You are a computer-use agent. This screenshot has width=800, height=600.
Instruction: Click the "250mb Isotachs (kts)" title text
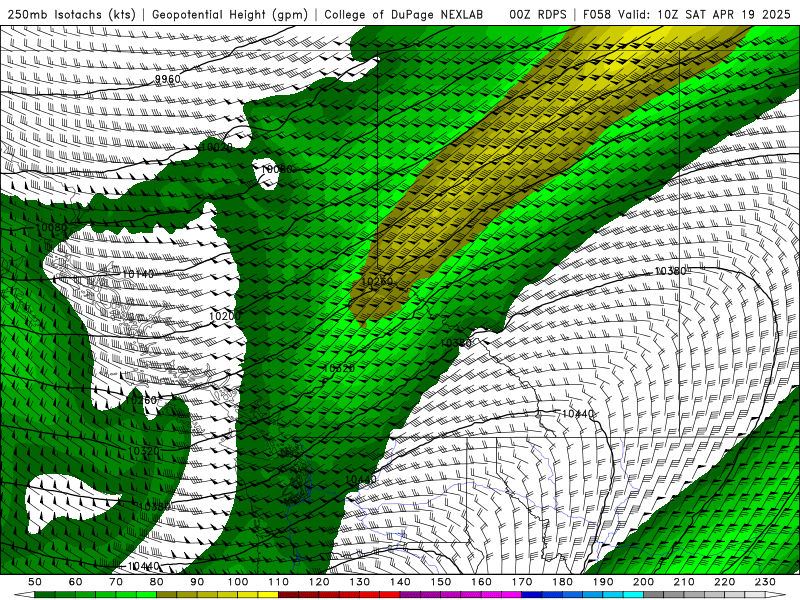(x=72, y=14)
